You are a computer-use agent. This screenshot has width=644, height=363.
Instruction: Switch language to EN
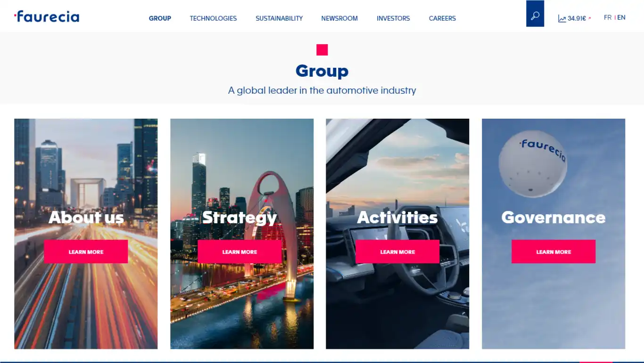621,17
